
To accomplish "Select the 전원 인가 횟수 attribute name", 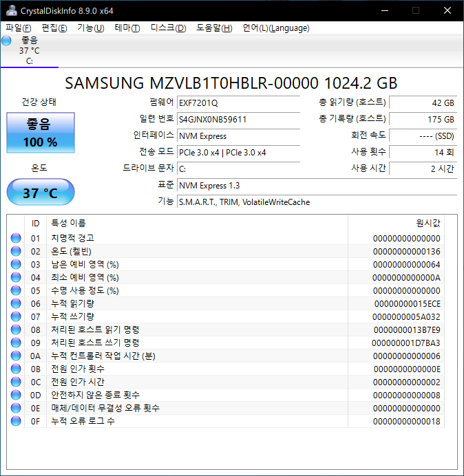I will [x=78, y=369].
